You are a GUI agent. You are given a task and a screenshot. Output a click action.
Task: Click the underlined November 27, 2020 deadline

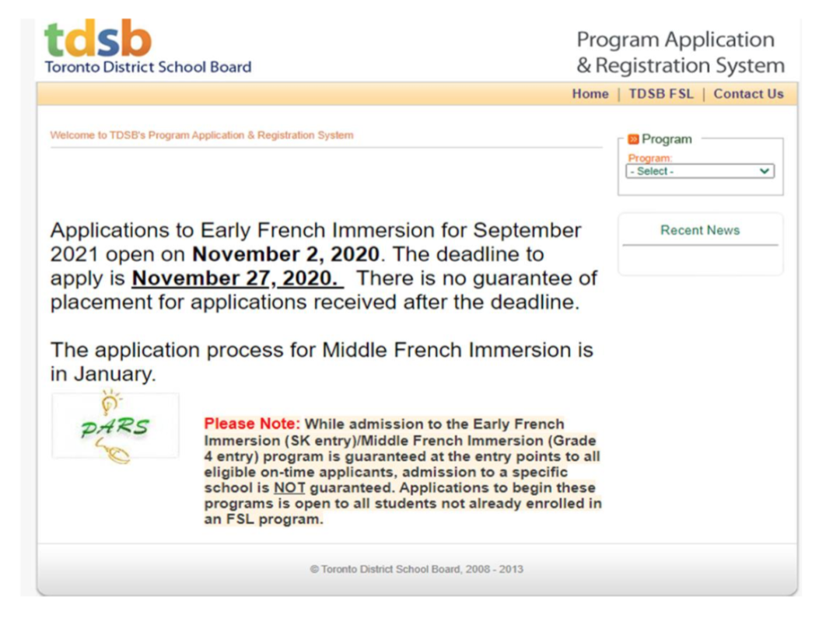pyautogui.click(x=237, y=278)
